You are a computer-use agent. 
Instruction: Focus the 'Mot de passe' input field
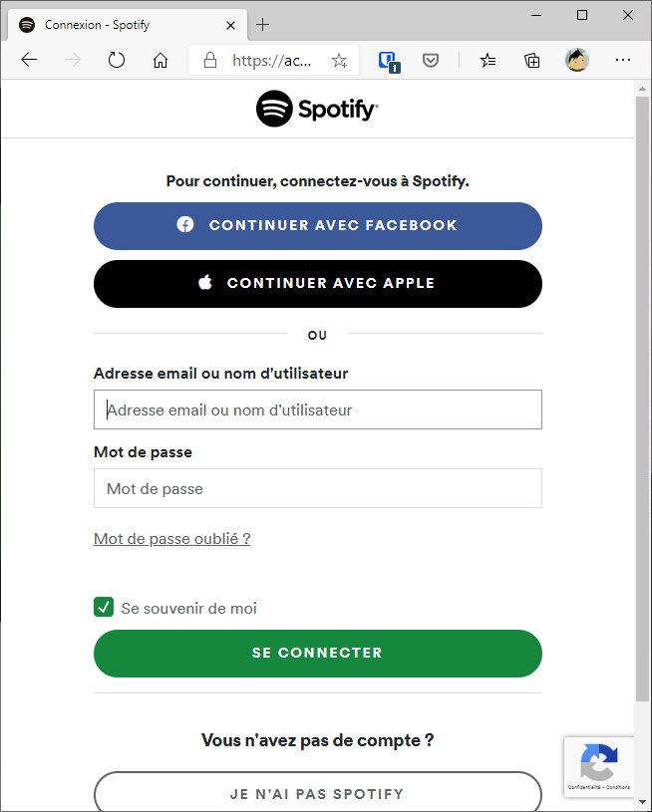tap(318, 488)
